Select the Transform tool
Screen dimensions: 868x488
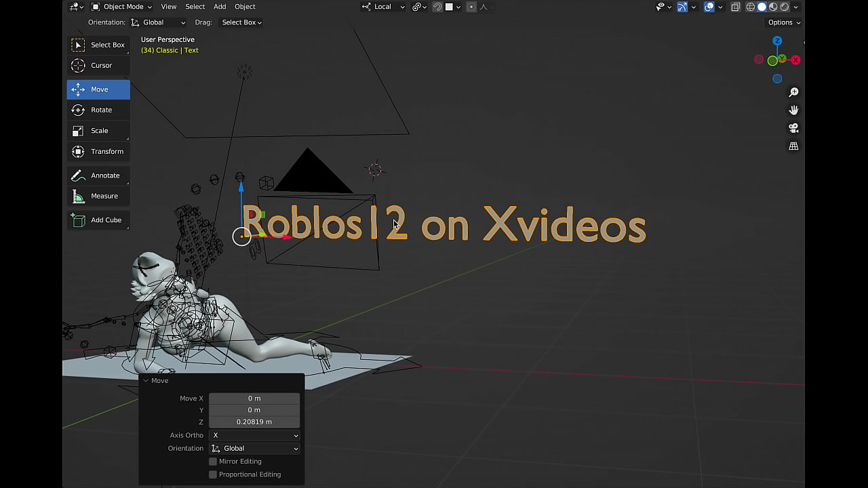(98, 152)
